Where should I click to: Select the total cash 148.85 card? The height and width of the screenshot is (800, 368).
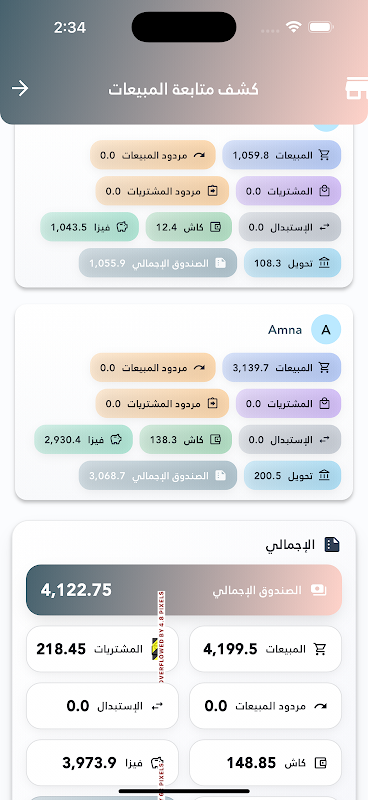point(265,763)
